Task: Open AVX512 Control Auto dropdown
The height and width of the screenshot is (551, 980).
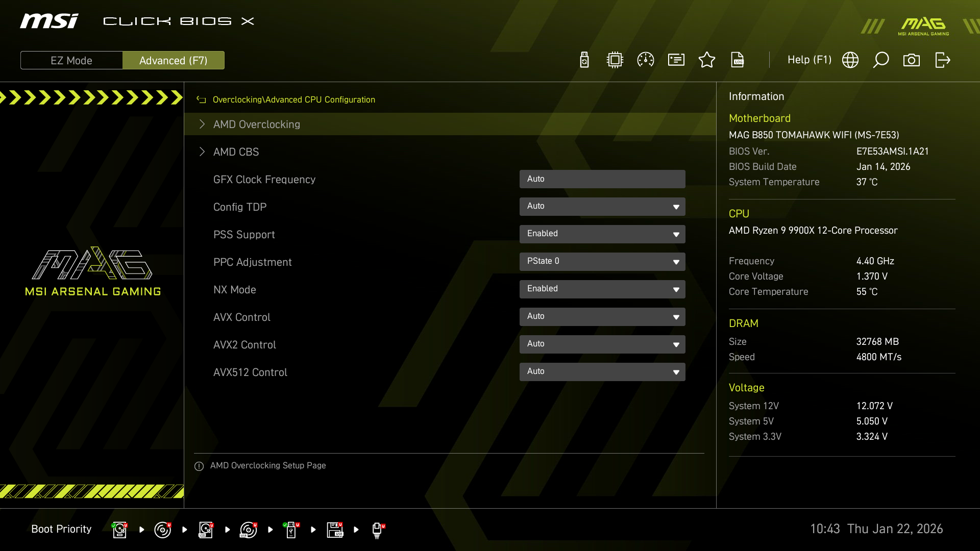Action: coord(602,372)
